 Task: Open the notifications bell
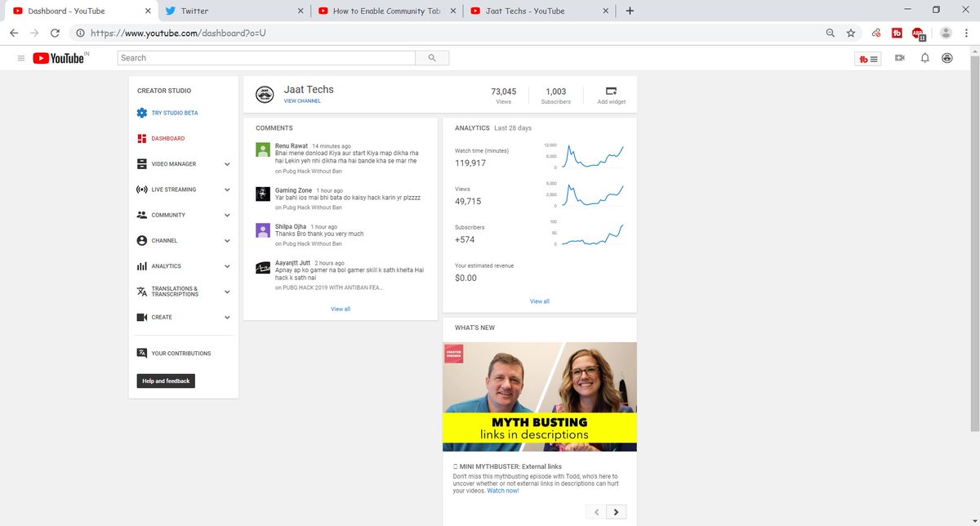924,58
